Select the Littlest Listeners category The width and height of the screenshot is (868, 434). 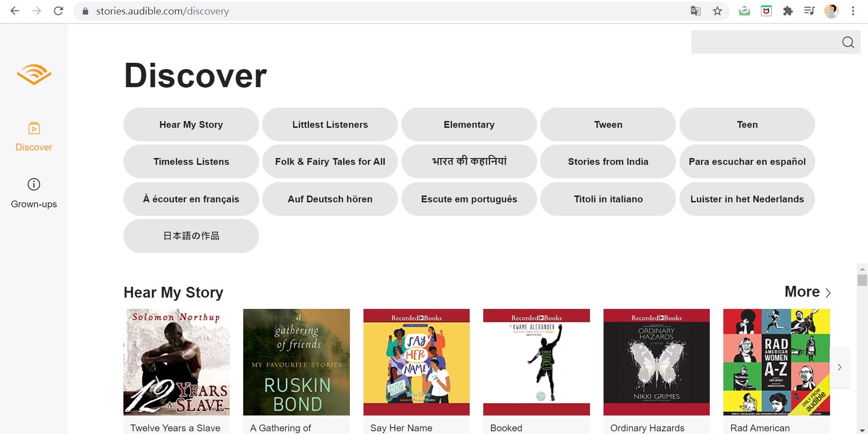tap(330, 125)
